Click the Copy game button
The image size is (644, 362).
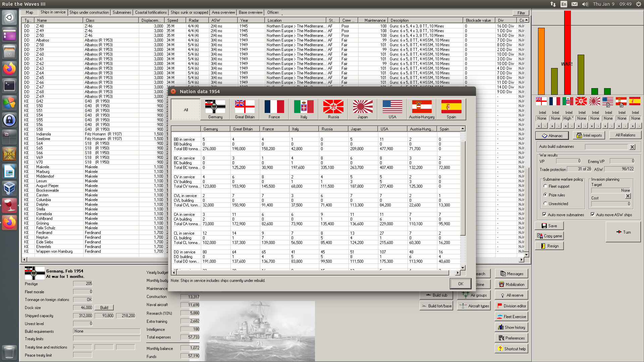click(x=549, y=236)
